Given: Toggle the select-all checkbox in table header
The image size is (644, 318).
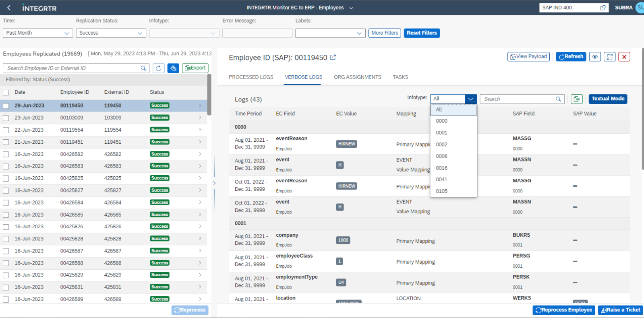Looking at the screenshot, I should click(6, 93).
